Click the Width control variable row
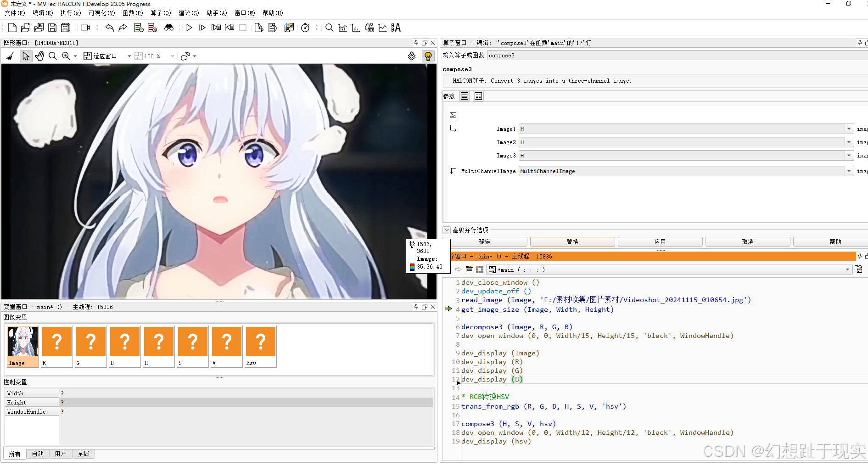Screen dimensions: 868x466 (x=219, y=393)
